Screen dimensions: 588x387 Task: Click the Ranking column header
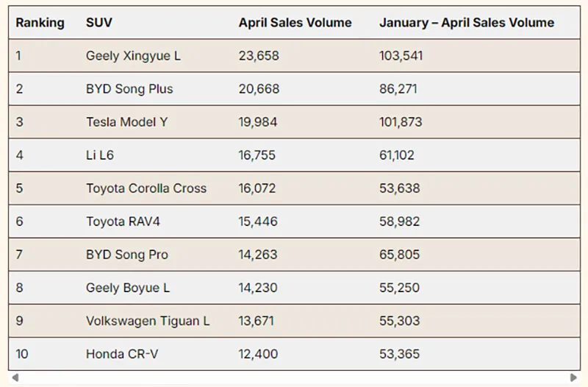[40, 23]
